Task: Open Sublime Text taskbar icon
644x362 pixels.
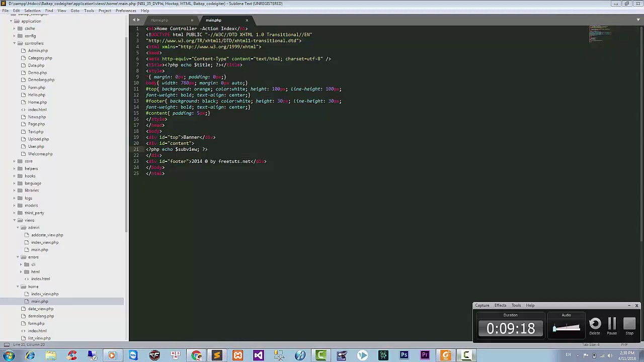Action: tap(217, 355)
